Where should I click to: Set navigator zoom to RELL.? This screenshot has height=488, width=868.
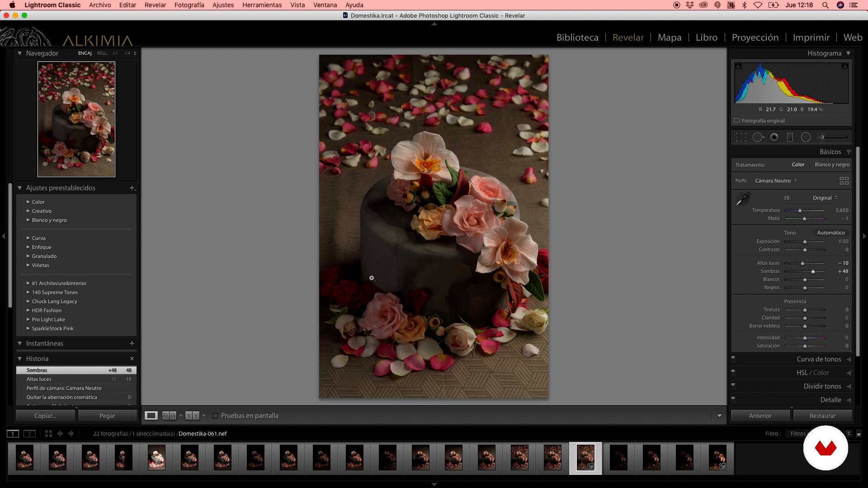point(102,53)
